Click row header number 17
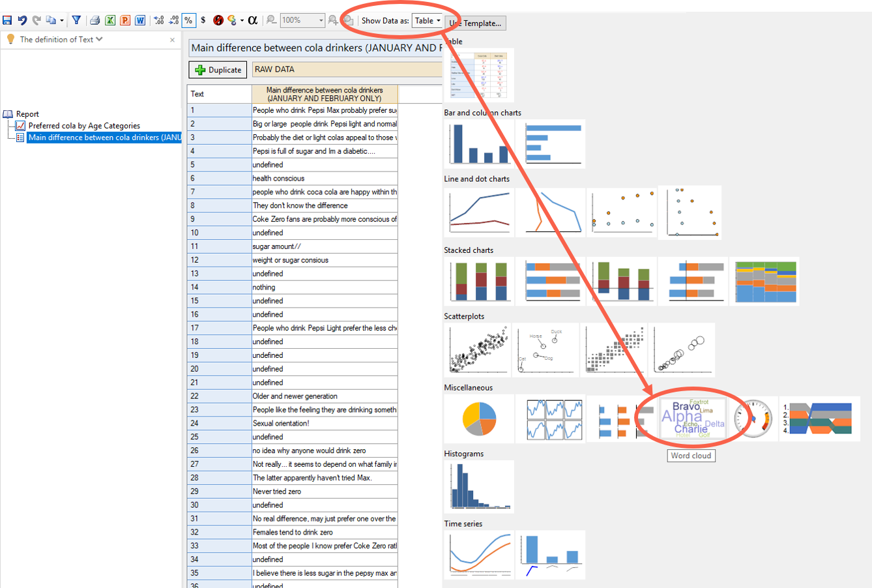Viewport: 872px width, 588px height. [219, 328]
